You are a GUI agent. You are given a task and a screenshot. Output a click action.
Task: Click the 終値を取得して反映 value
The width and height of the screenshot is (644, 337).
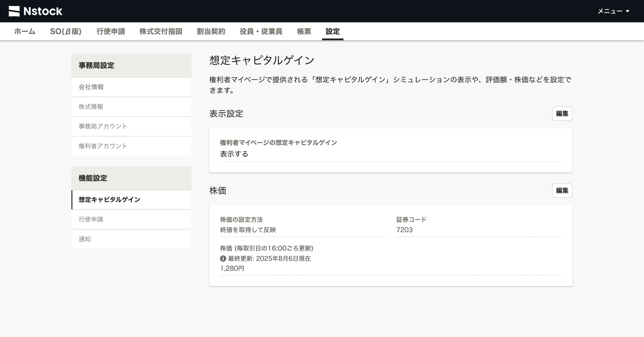click(248, 230)
